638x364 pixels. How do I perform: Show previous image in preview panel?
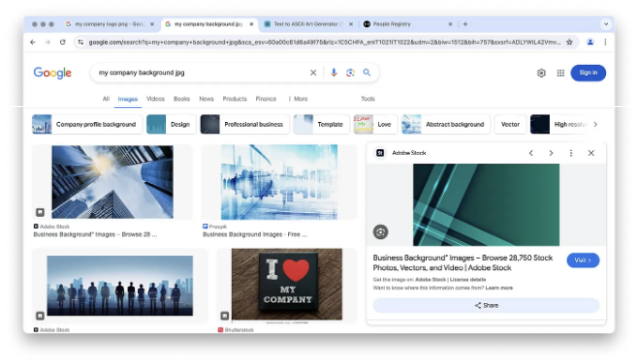pos(531,153)
